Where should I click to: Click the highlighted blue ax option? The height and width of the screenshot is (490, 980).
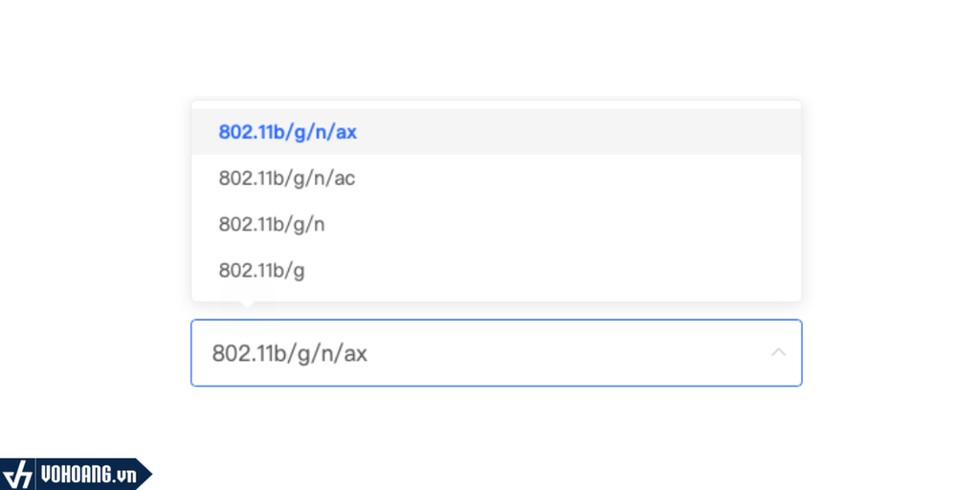click(288, 132)
